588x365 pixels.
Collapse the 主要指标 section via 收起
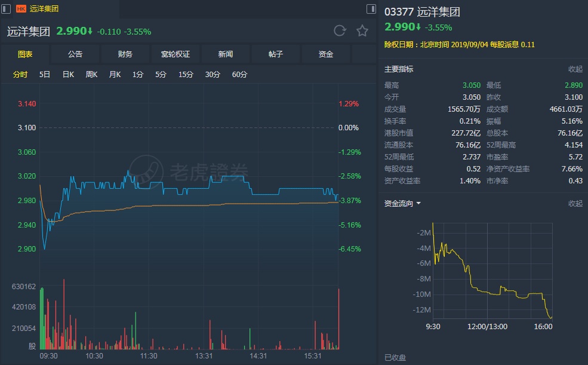575,69
